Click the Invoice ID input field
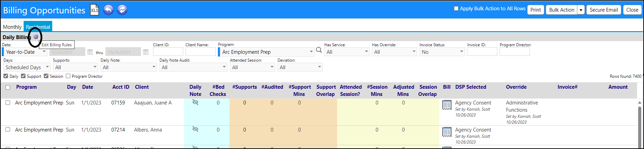 (482, 52)
